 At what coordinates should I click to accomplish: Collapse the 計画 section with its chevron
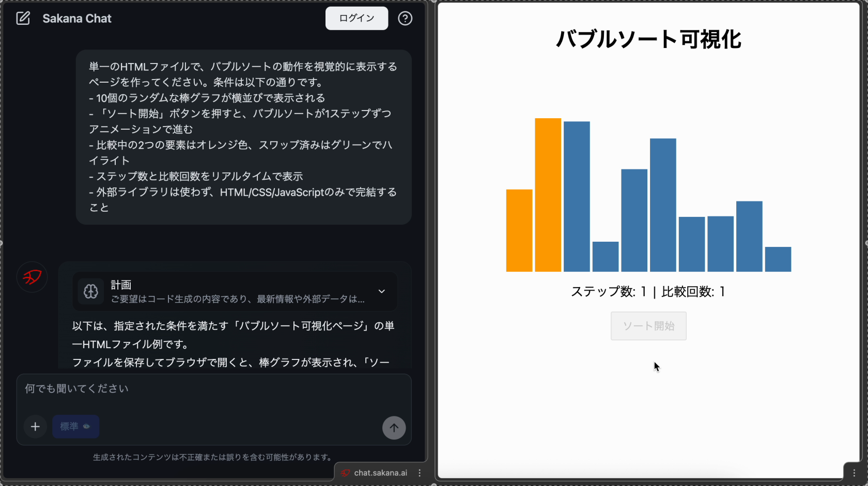(x=382, y=292)
